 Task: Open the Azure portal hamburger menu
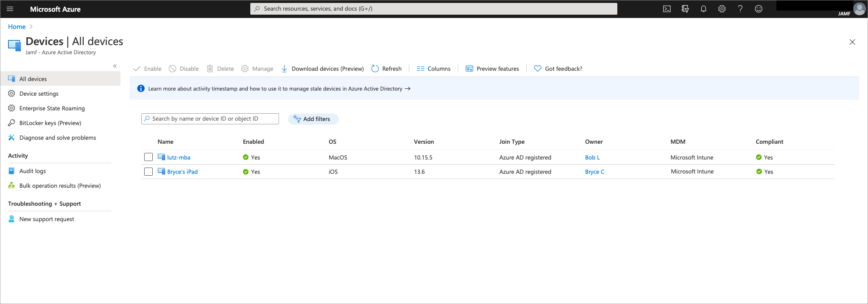(x=10, y=9)
